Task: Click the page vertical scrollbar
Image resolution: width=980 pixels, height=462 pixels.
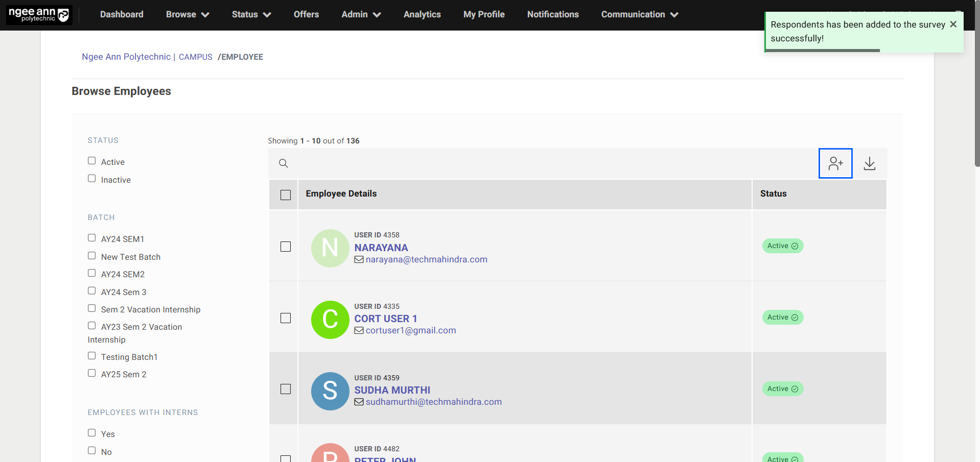Action: [x=977, y=102]
